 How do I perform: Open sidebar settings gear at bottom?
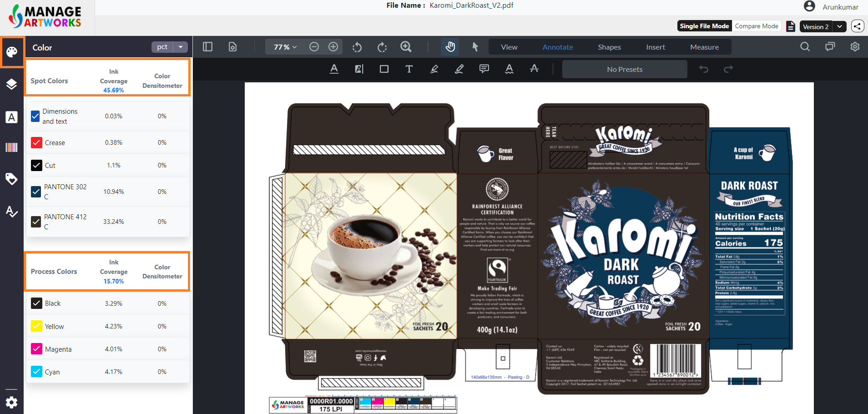12,402
